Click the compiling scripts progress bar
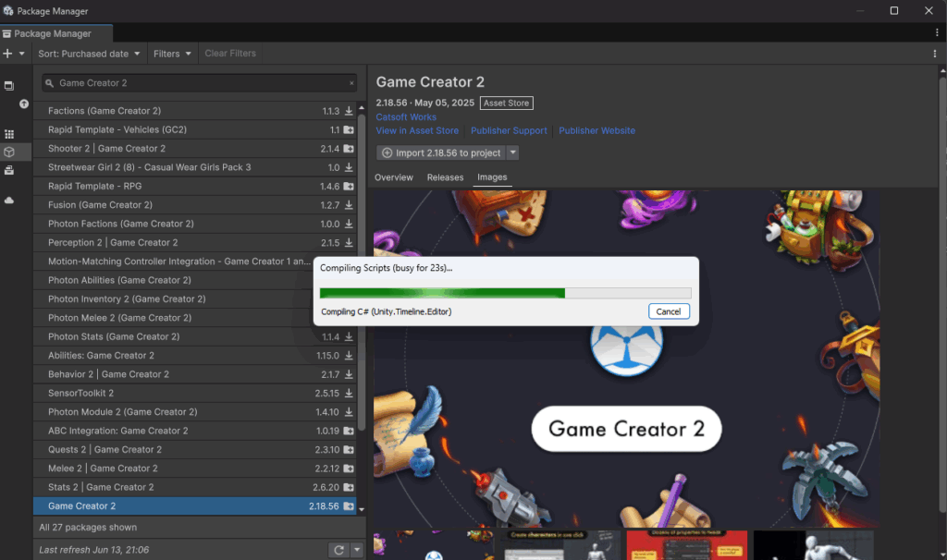The height and width of the screenshot is (560, 947). pos(506,293)
